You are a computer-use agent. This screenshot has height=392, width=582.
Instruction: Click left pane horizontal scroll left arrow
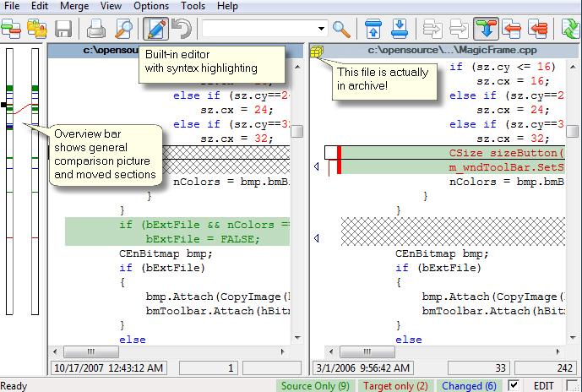55,351
